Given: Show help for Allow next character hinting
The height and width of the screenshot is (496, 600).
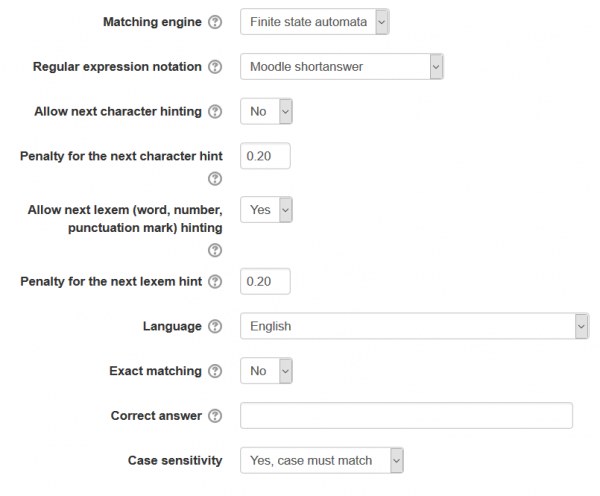Looking at the screenshot, I should (x=215, y=112).
